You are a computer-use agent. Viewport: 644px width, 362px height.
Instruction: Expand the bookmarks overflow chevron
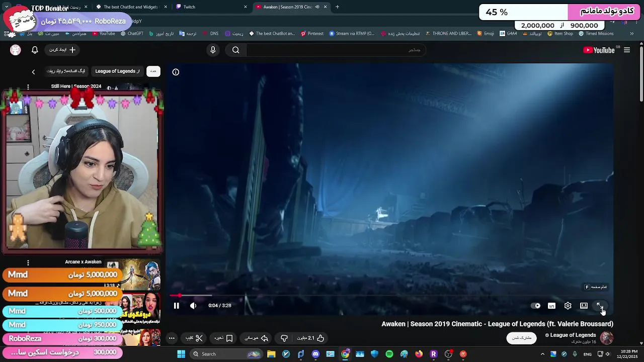coord(632,34)
